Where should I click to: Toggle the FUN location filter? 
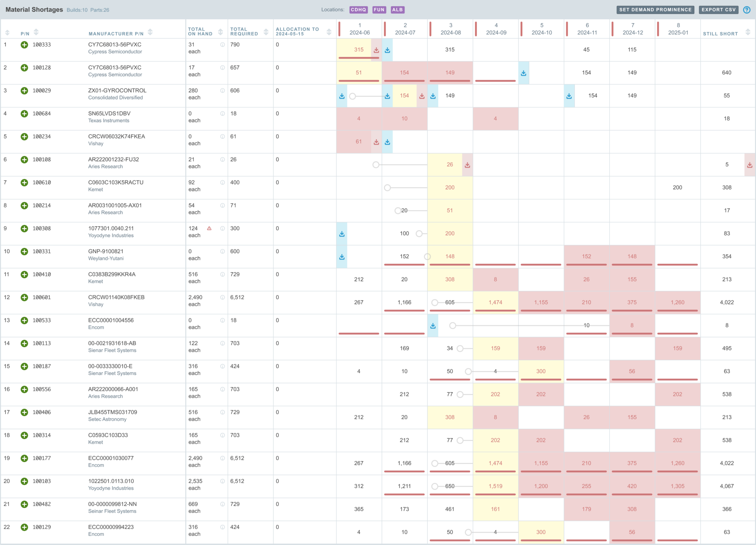coord(379,10)
